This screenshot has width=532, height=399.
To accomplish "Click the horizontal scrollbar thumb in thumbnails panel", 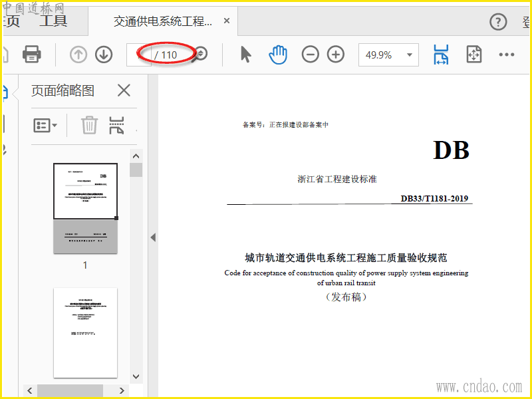I will pos(70,390).
